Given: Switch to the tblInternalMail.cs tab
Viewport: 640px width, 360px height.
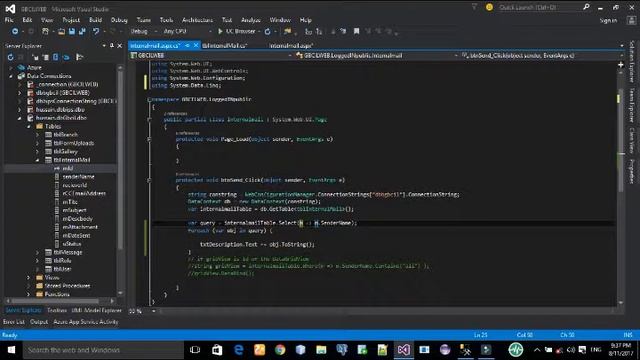Looking at the screenshot, I should pyautogui.click(x=224, y=46).
